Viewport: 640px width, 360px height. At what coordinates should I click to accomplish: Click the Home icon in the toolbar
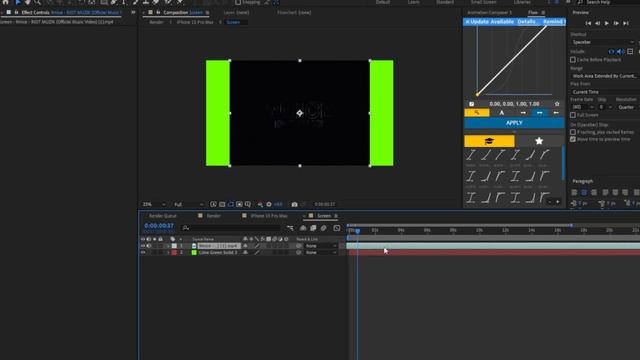pos(6,2)
